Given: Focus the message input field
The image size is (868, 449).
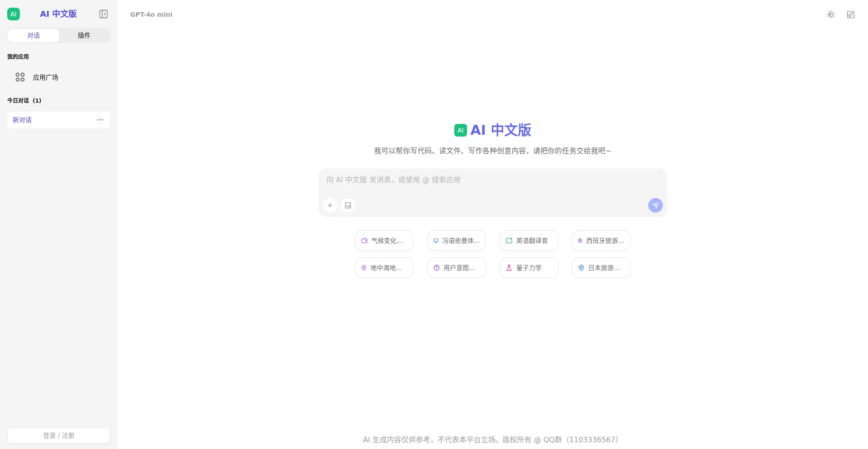Looking at the screenshot, I should coord(493,180).
